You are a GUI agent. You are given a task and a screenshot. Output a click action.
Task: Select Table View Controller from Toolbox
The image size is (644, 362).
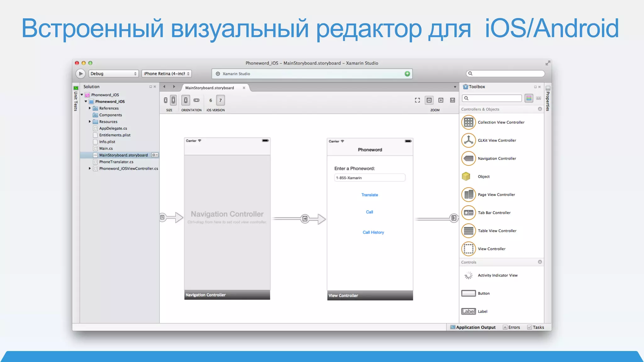tap(501, 231)
